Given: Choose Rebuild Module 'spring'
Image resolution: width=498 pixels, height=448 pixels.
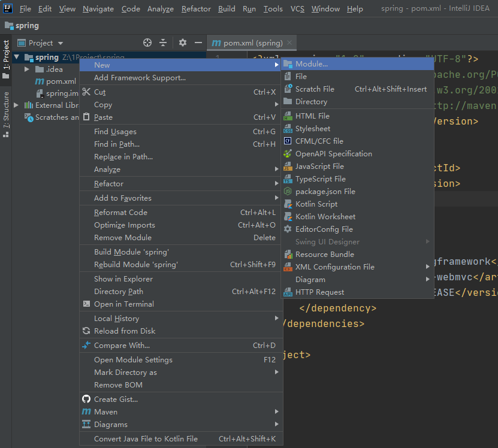Looking at the screenshot, I should coord(181,265).
